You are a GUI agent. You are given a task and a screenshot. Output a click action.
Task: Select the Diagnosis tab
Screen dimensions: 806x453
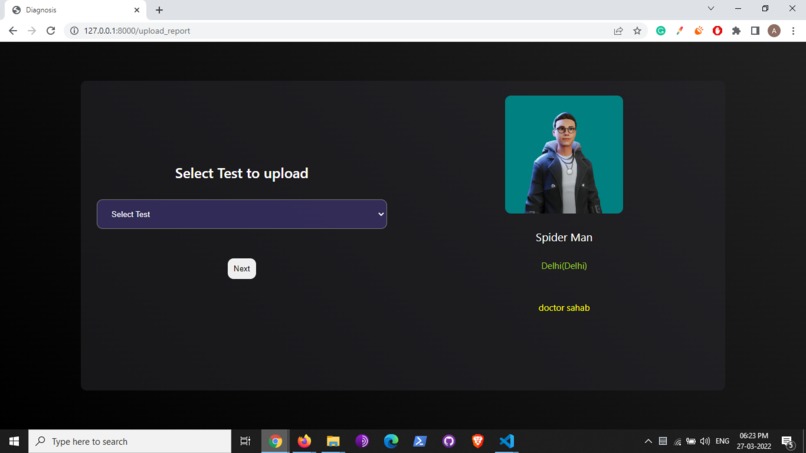coord(75,10)
